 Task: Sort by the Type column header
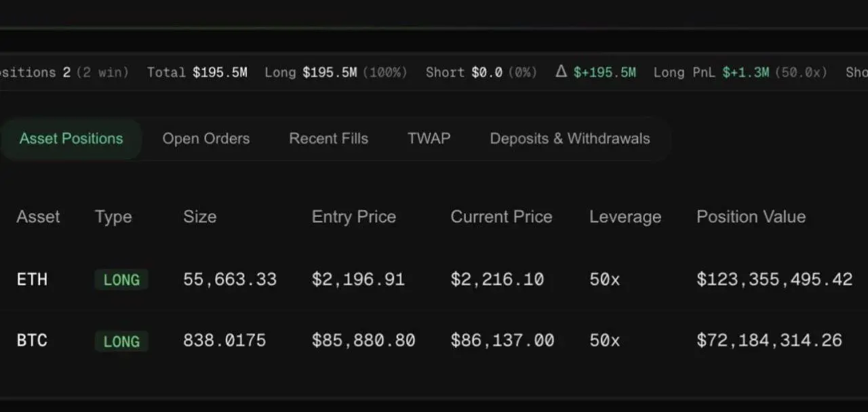click(113, 218)
